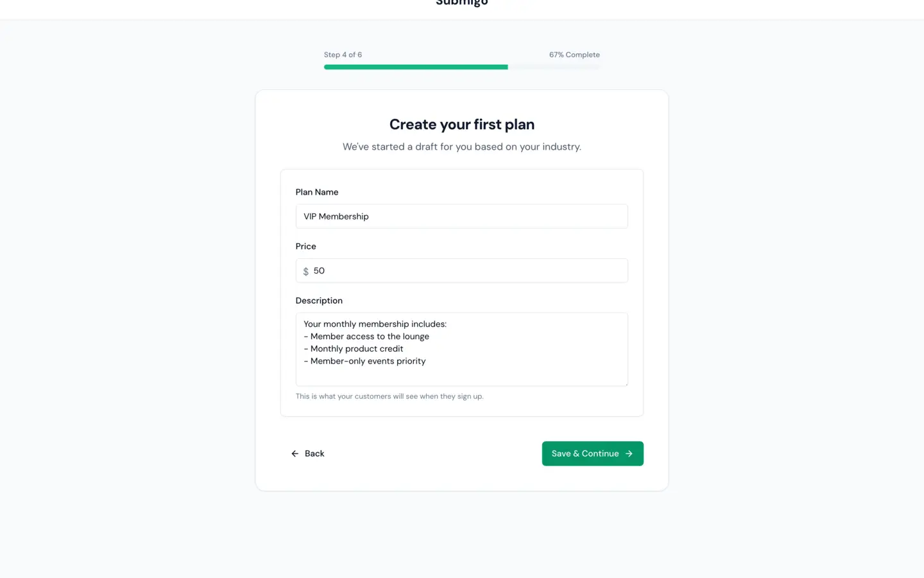The width and height of the screenshot is (924, 578).
Task: Click the sign-up hint text below Description
Action: tap(389, 396)
